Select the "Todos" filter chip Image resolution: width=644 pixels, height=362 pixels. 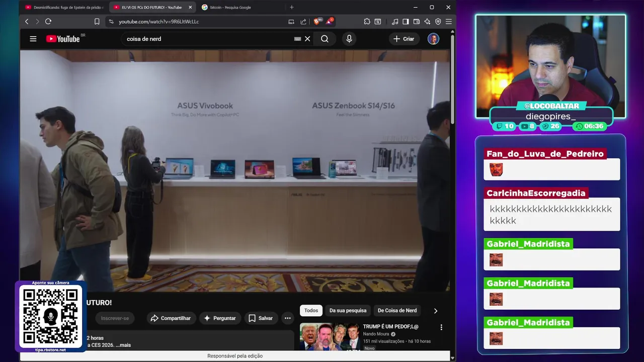click(x=311, y=311)
